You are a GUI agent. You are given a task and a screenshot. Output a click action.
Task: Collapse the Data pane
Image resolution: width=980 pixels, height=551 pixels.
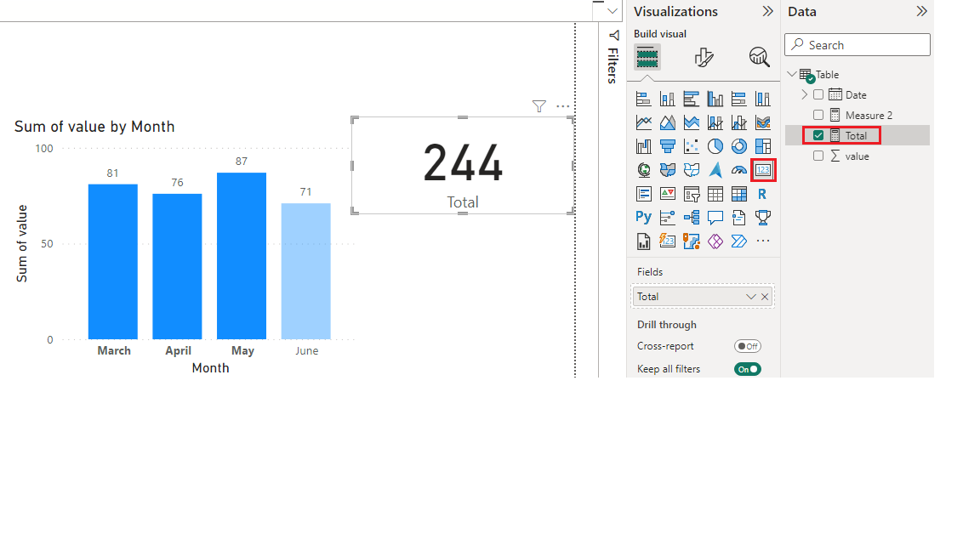pyautogui.click(x=922, y=11)
